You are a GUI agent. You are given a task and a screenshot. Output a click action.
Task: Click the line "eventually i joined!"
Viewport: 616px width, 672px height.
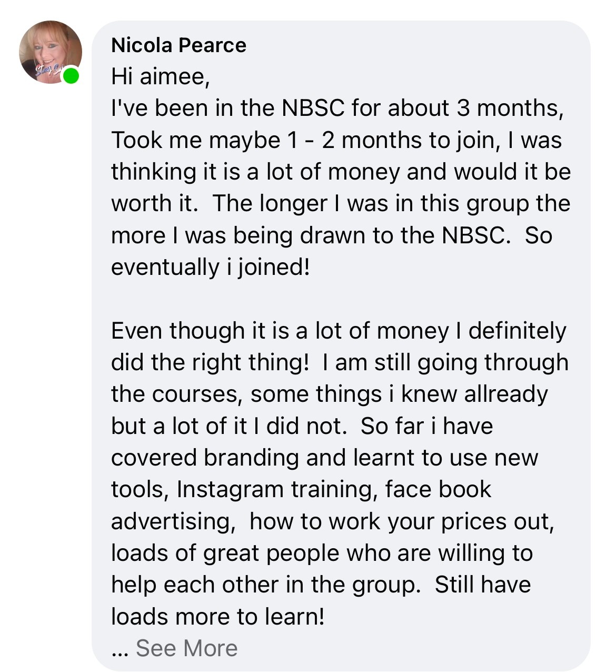pyautogui.click(x=211, y=267)
